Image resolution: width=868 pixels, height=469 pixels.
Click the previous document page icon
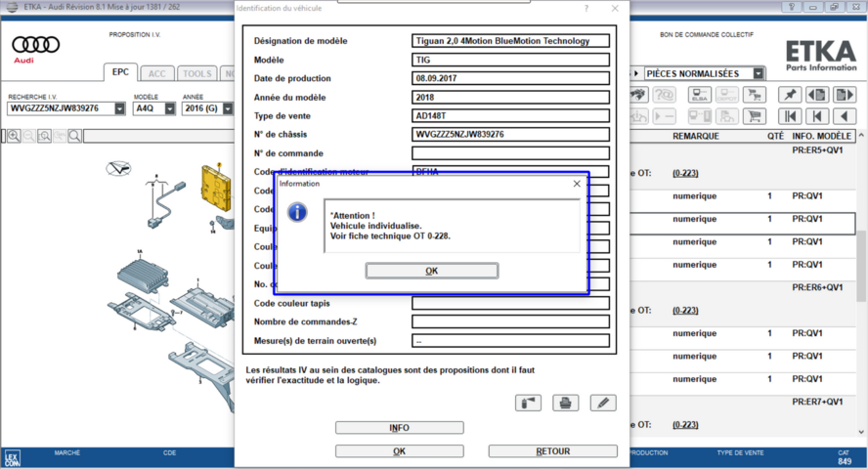(816, 95)
